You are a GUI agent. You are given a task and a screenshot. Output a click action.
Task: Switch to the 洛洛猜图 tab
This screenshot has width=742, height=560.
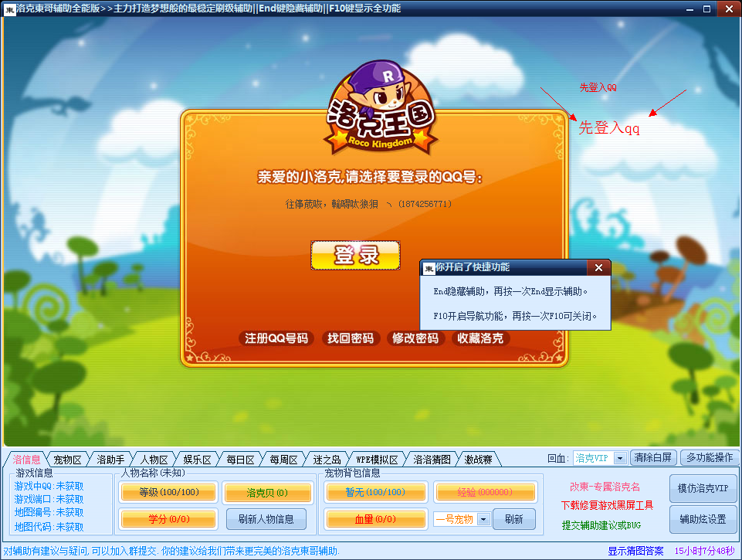pos(432,459)
